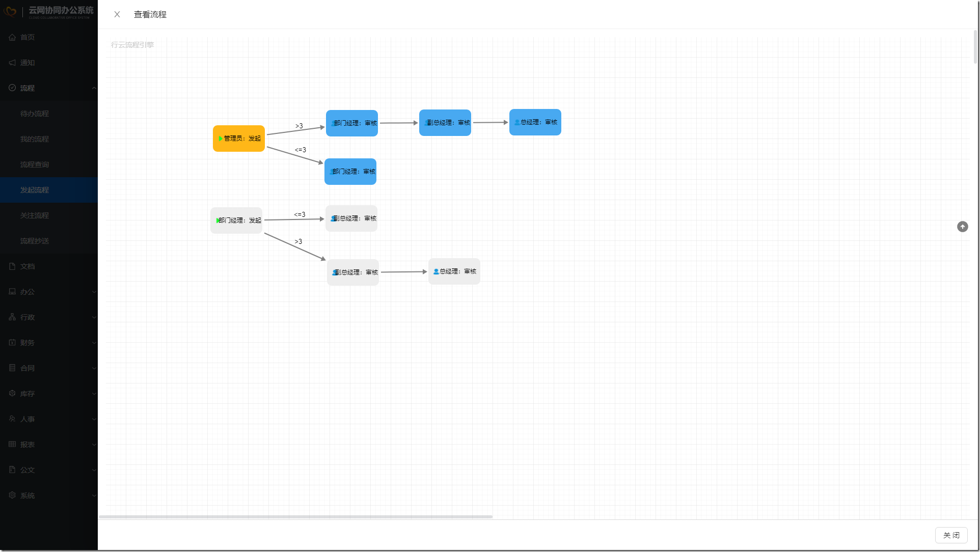Expand the 行政 sidebar menu
Image resolution: width=980 pixels, height=552 pixels.
[x=49, y=317]
